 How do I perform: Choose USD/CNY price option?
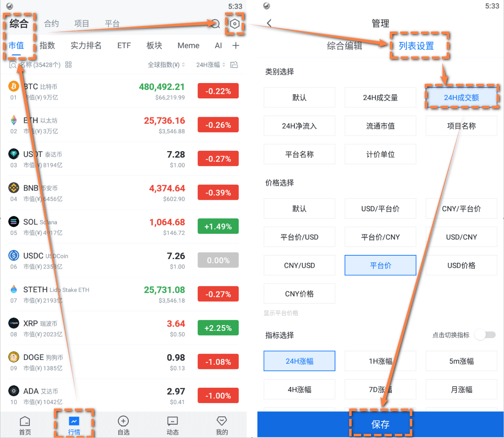[x=461, y=237]
